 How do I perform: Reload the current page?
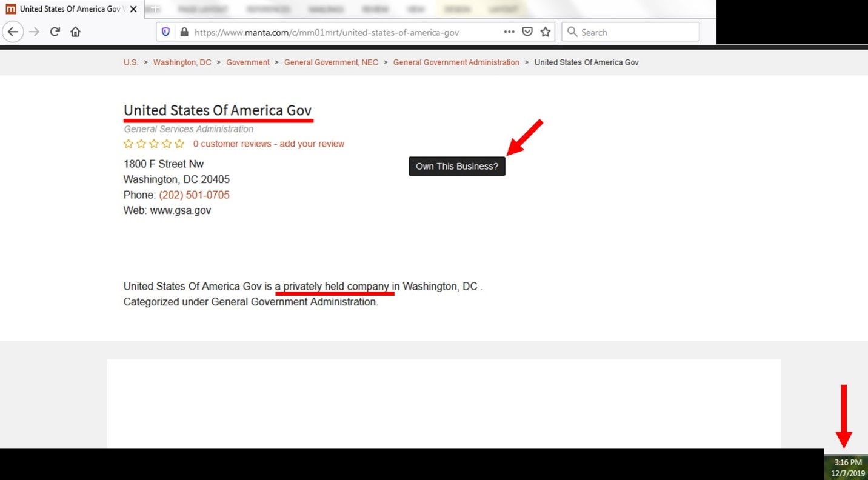pos(55,32)
